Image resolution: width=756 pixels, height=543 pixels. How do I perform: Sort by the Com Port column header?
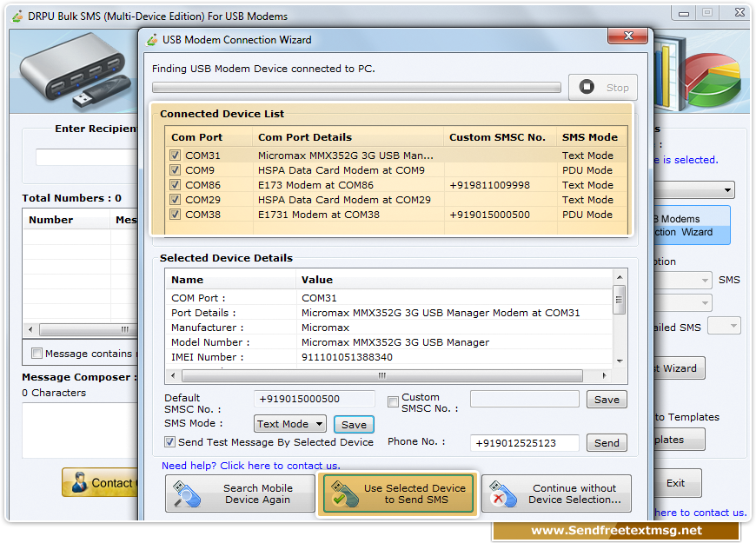pos(196,137)
